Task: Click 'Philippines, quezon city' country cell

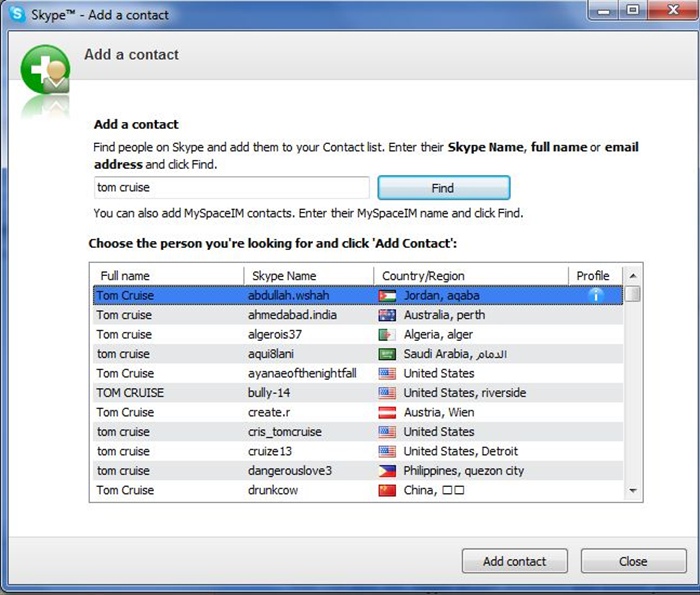Action: tap(464, 471)
